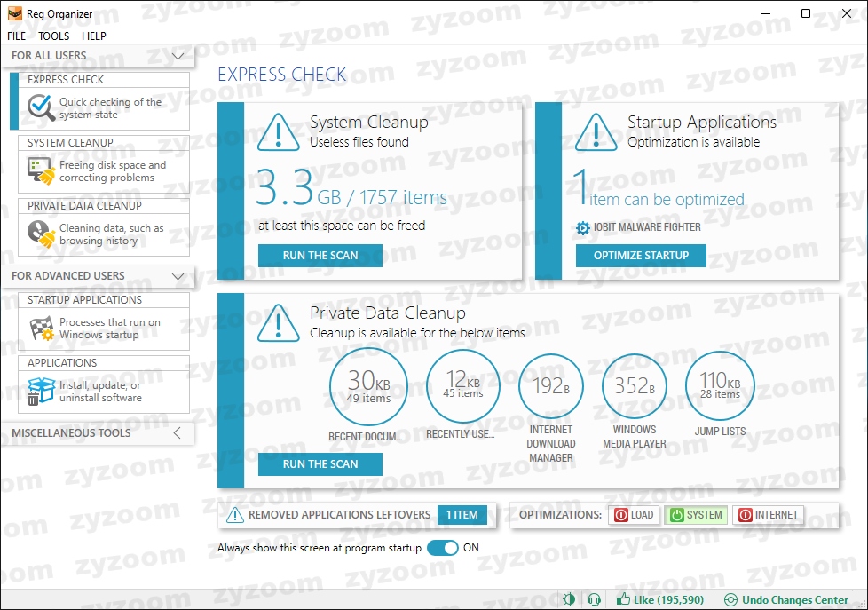This screenshot has height=610, width=868.
Task: Toggle the INTERNET optimization button
Action: [769, 515]
